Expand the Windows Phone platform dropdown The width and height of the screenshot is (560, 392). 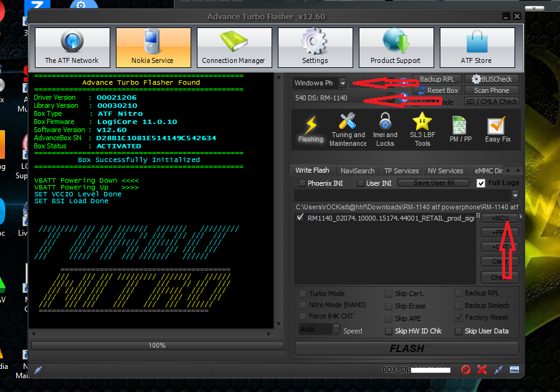343,83
